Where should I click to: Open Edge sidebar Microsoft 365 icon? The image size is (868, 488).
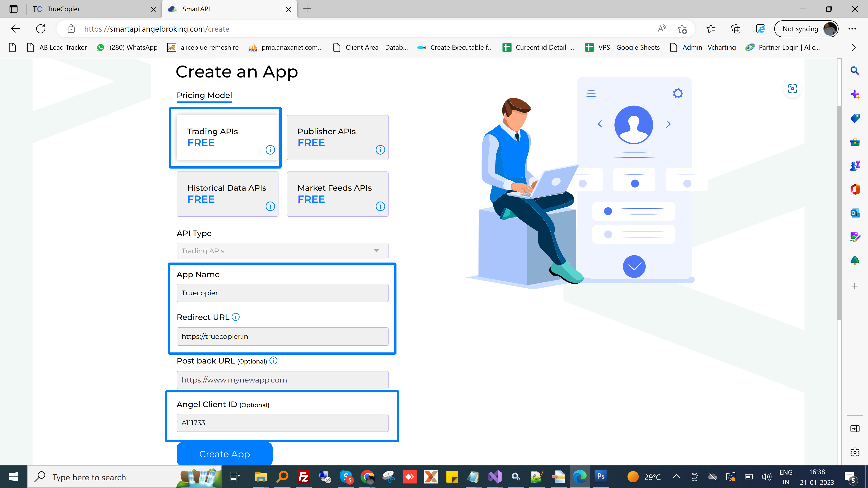tap(855, 189)
